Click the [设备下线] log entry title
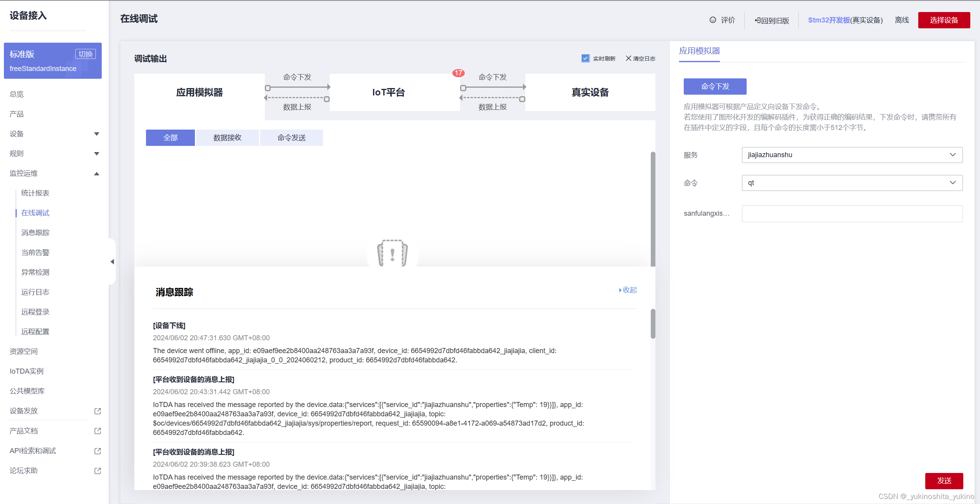This screenshot has height=504, width=980. click(169, 326)
